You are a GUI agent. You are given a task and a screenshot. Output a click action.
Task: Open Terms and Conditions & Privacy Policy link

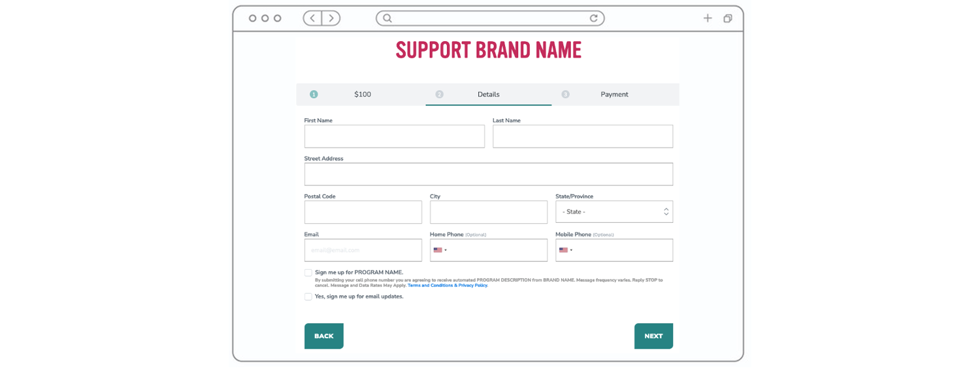[448, 285]
